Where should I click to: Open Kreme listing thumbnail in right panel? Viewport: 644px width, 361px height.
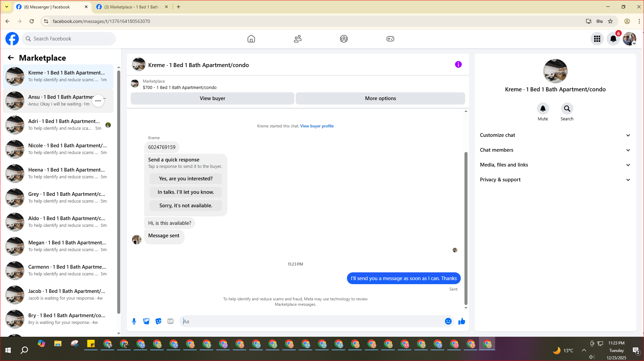click(555, 71)
